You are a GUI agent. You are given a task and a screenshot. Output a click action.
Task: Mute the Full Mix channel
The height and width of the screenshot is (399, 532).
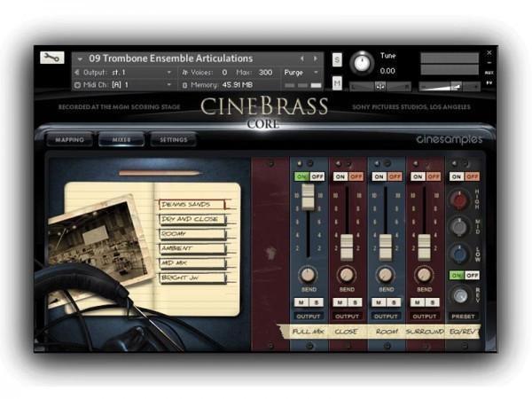[301, 302]
